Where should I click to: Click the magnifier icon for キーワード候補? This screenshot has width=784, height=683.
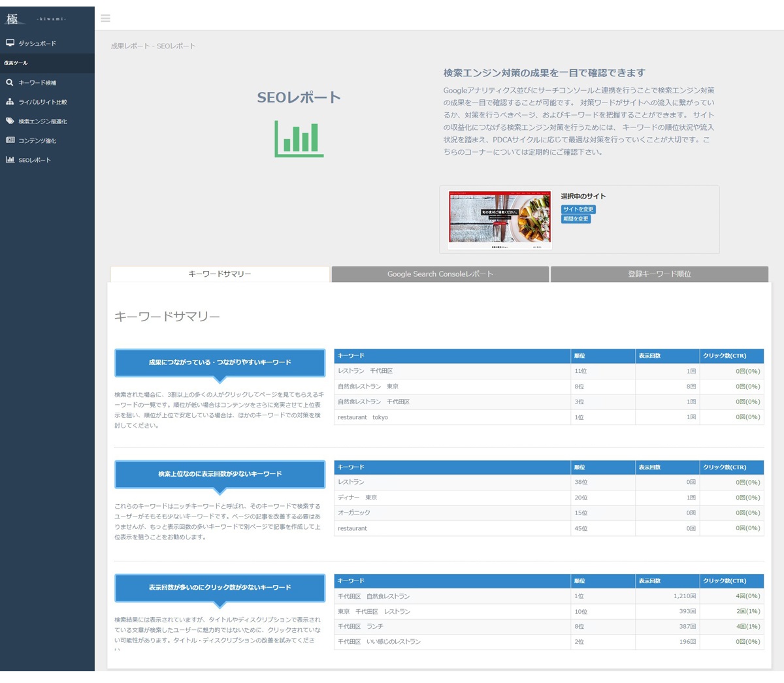point(10,82)
